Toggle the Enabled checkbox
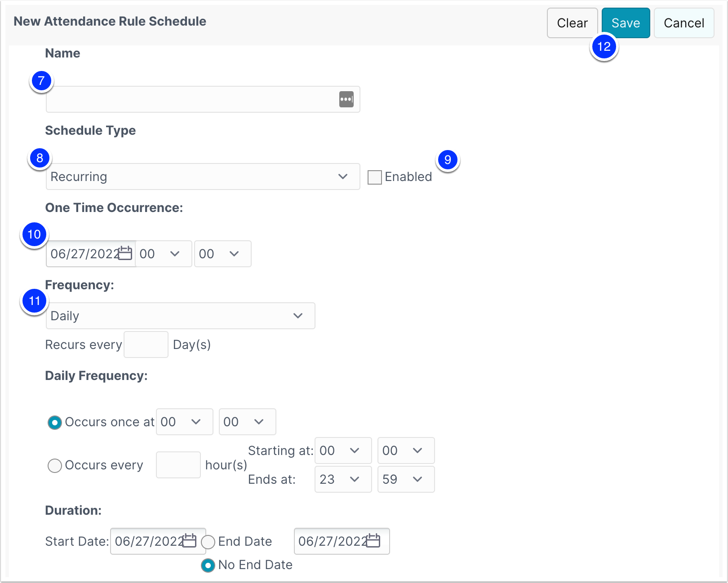Image resolution: width=728 pixels, height=583 pixels. [374, 177]
